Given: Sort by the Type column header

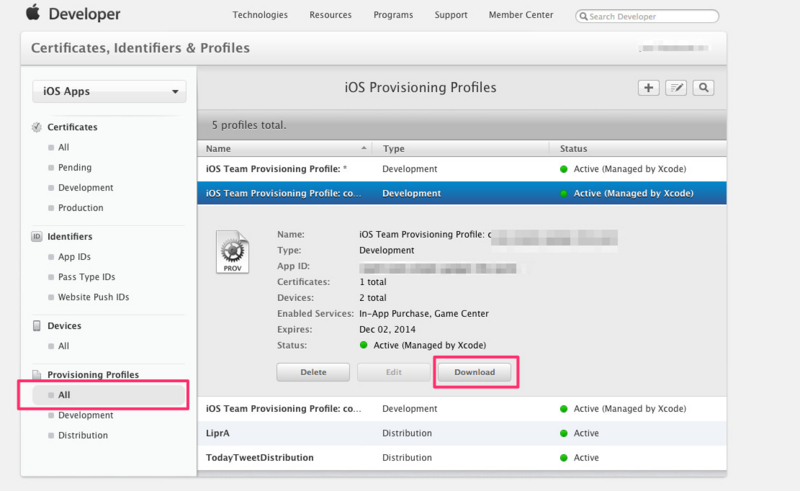Looking at the screenshot, I should point(460,149).
